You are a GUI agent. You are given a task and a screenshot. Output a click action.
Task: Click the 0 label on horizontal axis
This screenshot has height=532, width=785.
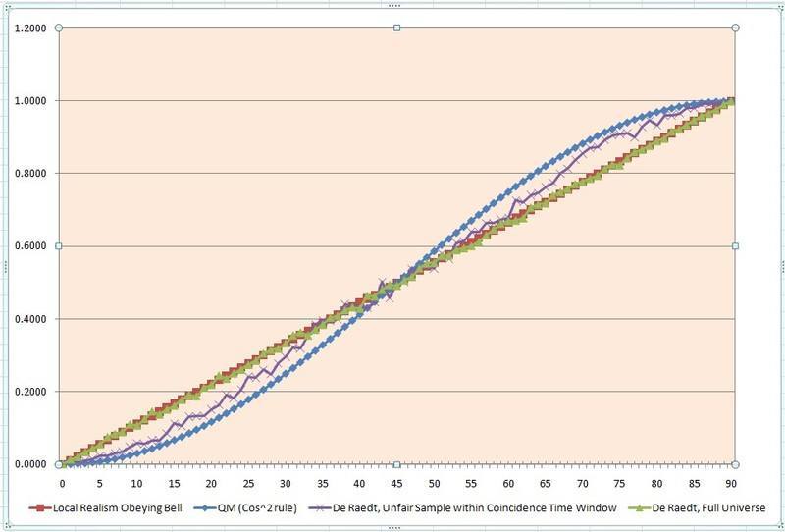point(63,484)
